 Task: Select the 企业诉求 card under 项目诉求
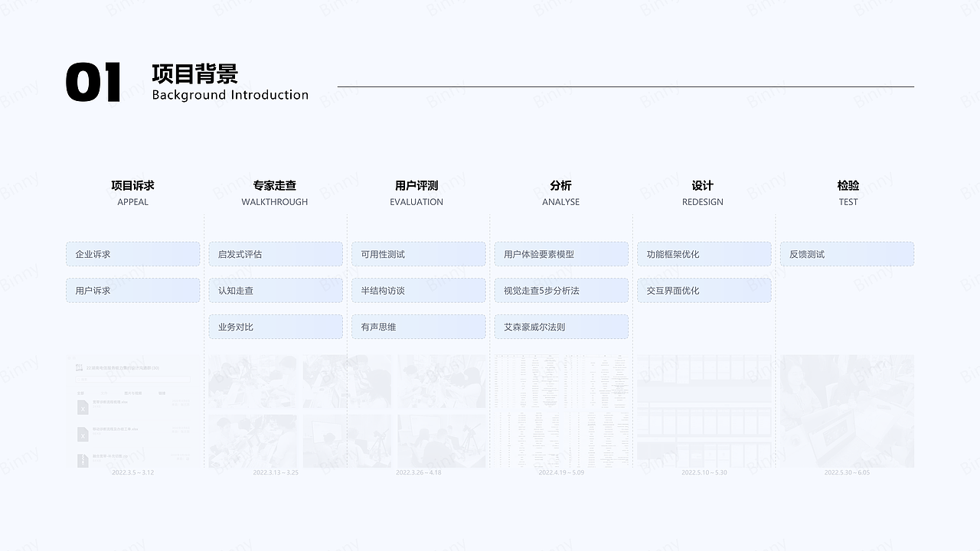132,253
